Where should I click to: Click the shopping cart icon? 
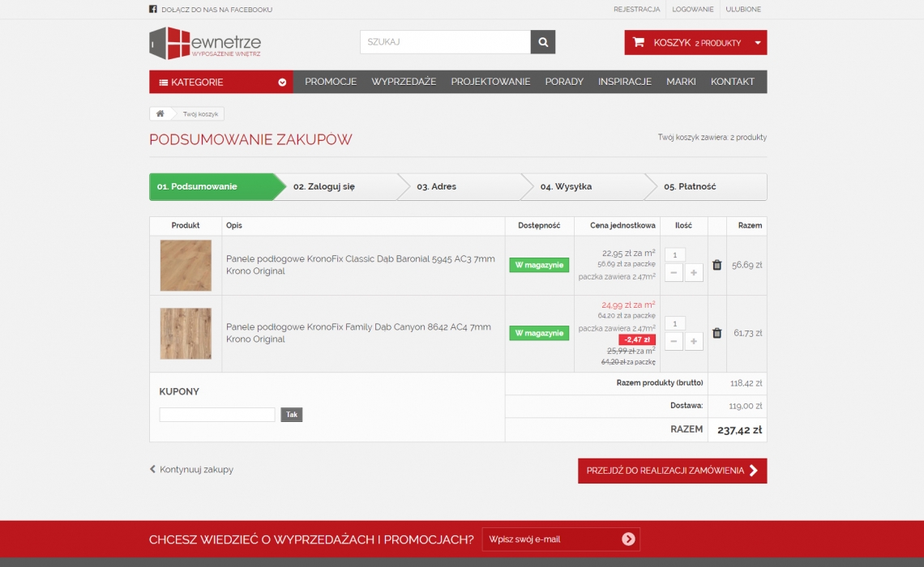(638, 42)
